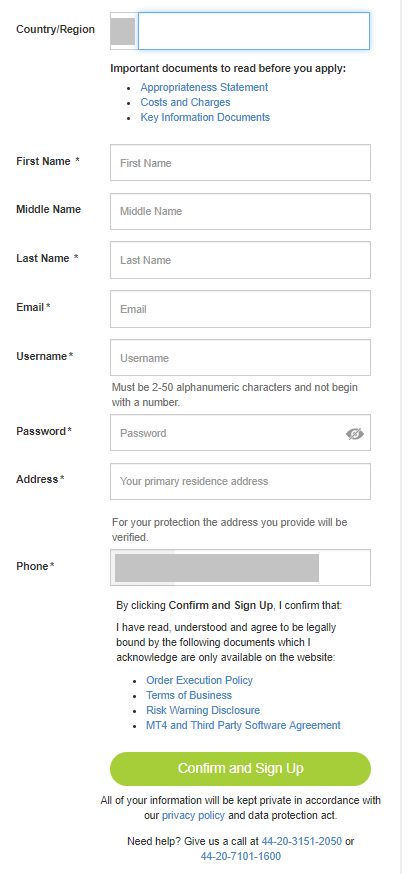Image resolution: width=407 pixels, height=874 pixels.
Task: Open the privacy policy link
Action: point(193,815)
